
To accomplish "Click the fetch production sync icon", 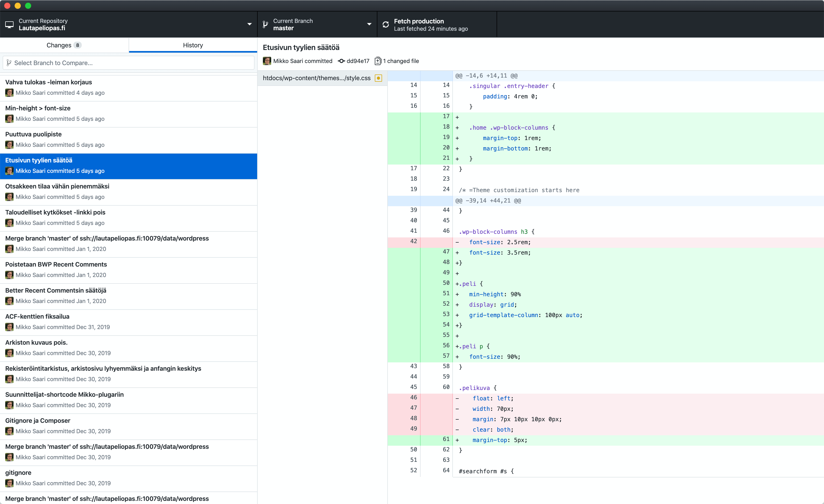I will click(x=386, y=24).
